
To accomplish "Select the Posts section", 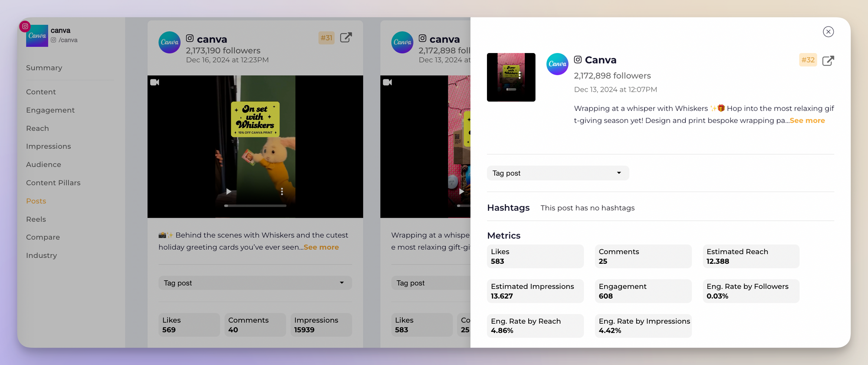I will tap(36, 201).
